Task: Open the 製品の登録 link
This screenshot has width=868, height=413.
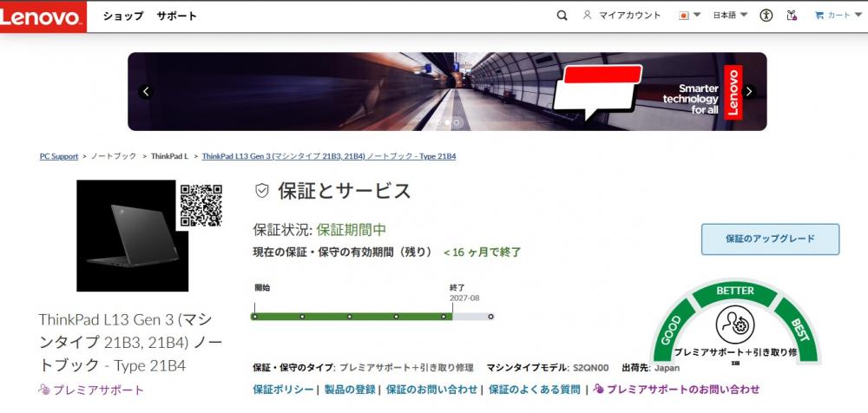Action: 350,390
